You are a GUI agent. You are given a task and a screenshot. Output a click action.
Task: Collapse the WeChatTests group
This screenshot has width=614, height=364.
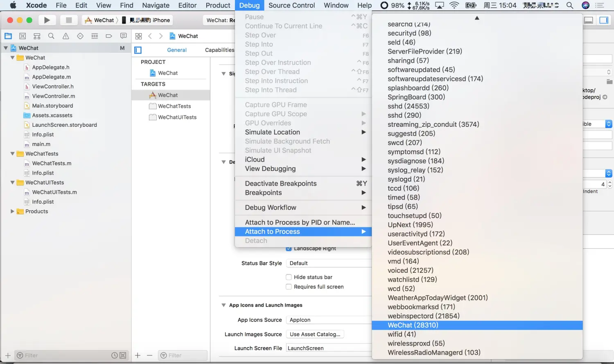[x=12, y=154]
